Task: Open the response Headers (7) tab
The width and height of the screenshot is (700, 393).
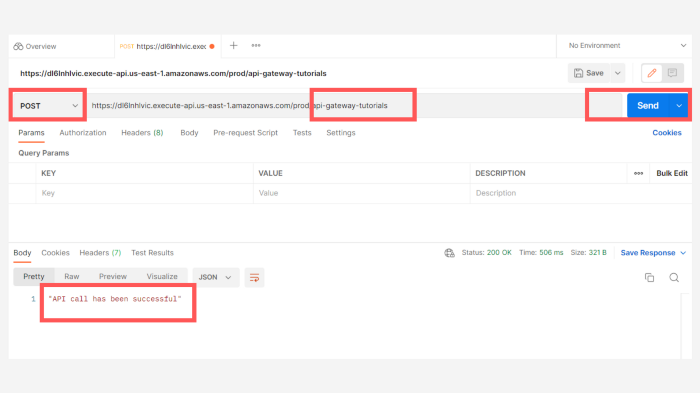Action: 100,253
